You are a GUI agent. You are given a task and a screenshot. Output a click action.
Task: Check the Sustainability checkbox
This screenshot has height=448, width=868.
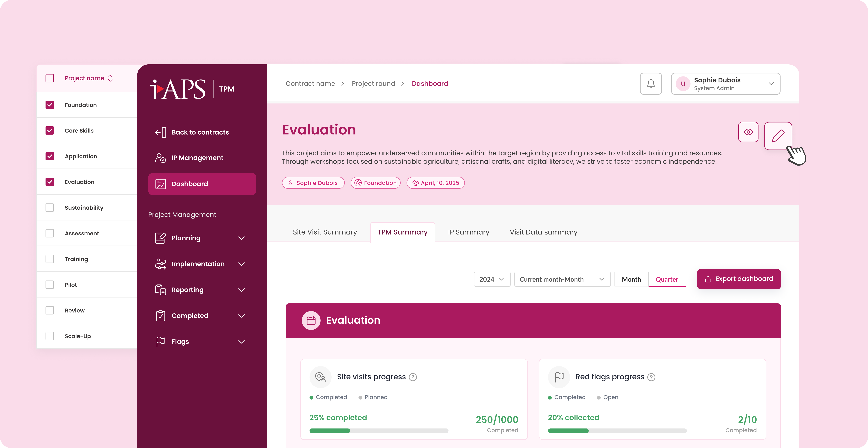point(50,208)
